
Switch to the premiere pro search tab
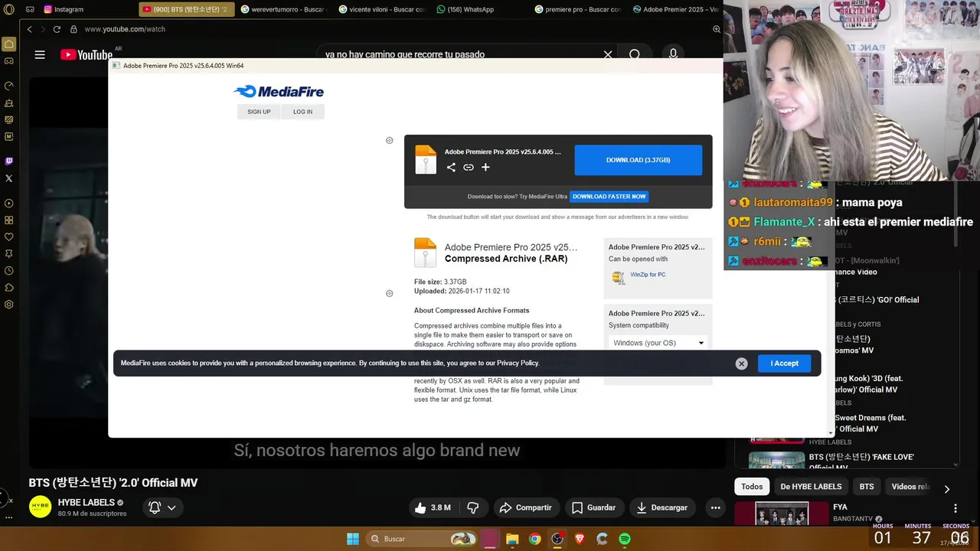pos(579,10)
